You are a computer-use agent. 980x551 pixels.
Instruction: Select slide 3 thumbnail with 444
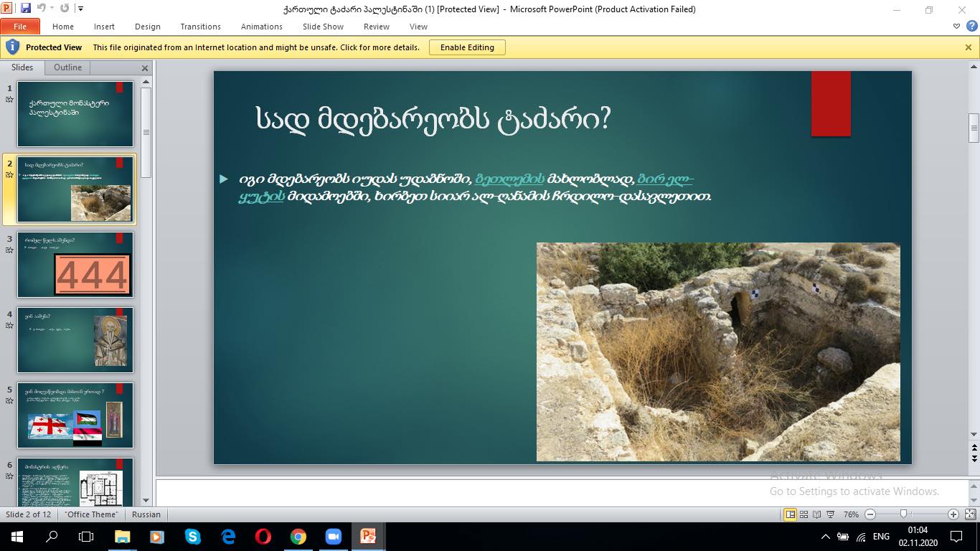coord(75,265)
